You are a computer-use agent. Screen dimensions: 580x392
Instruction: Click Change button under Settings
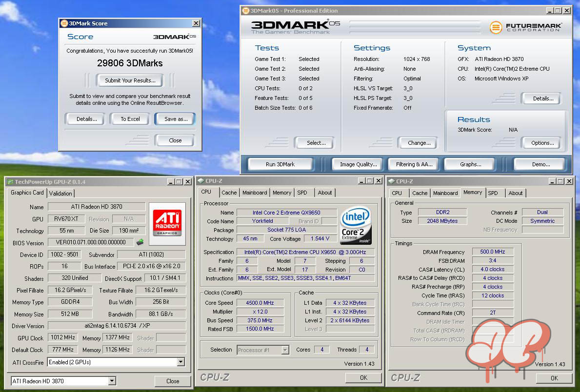(x=419, y=143)
